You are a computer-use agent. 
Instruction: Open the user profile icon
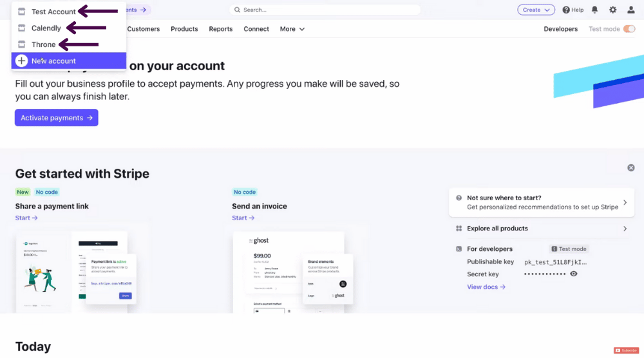tap(631, 10)
